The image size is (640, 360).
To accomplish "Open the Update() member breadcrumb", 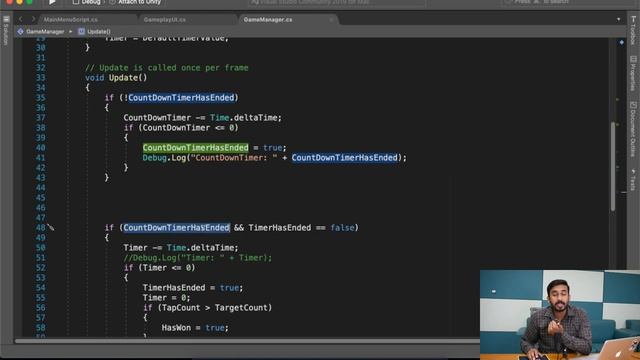I will click(x=94, y=31).
